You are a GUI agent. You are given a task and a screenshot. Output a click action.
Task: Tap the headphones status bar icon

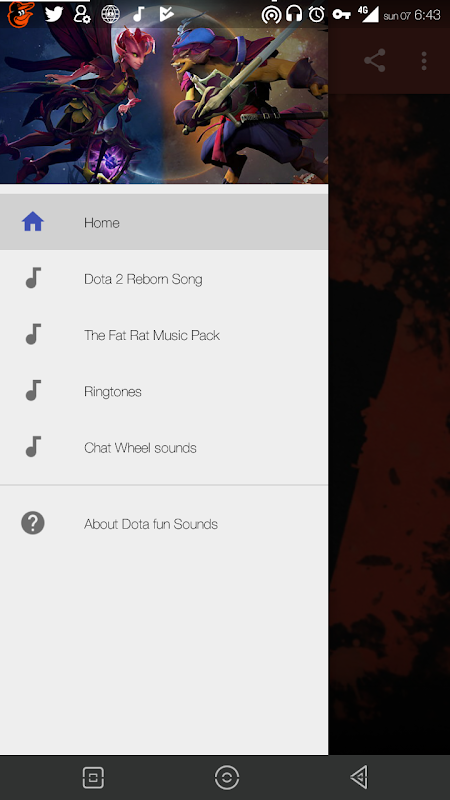point(294,14)
